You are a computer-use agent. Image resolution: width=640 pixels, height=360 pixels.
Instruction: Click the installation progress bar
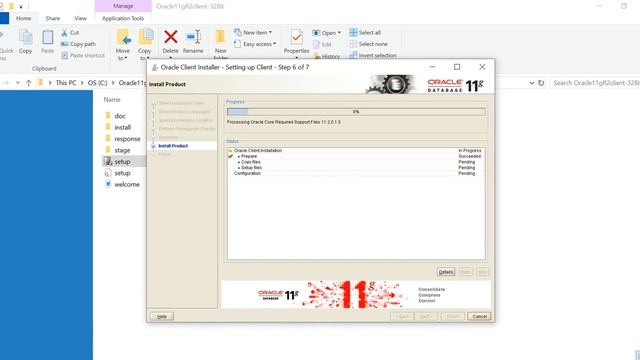356,112
